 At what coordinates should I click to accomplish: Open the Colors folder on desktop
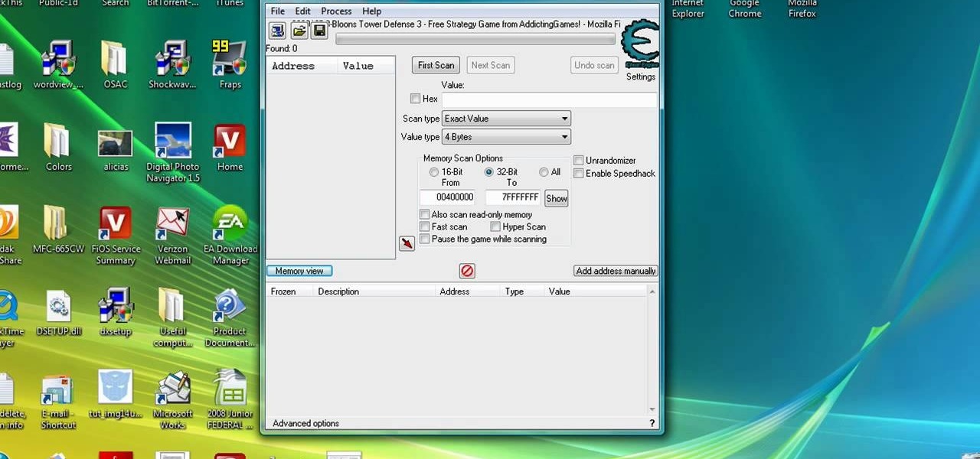(x=58, y=148)
